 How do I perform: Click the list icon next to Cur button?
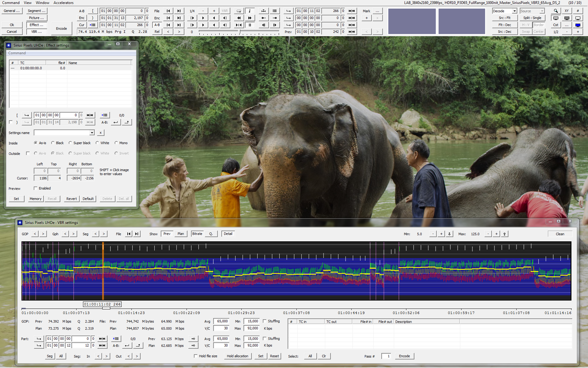[x=93, y=25]
